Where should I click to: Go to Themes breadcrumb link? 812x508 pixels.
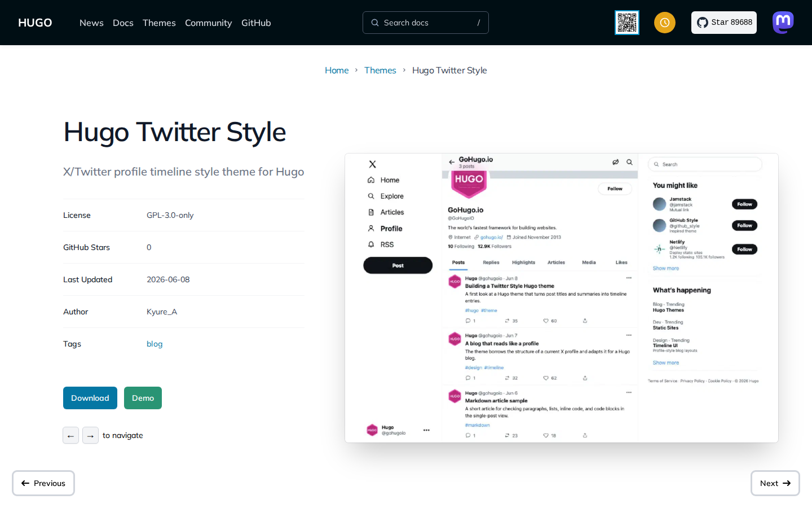click(x=380, y=70)
